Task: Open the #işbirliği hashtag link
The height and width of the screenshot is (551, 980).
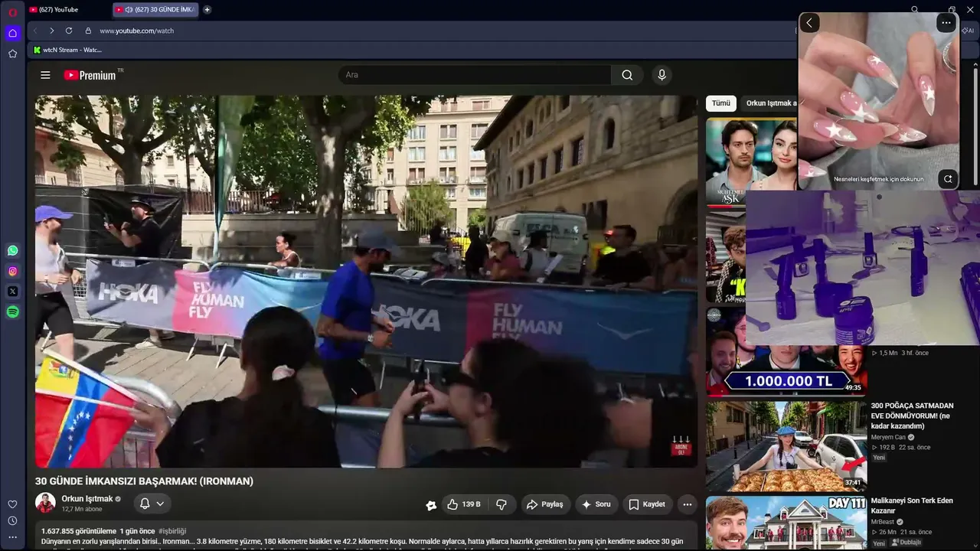Action: [x=172, y=531]
